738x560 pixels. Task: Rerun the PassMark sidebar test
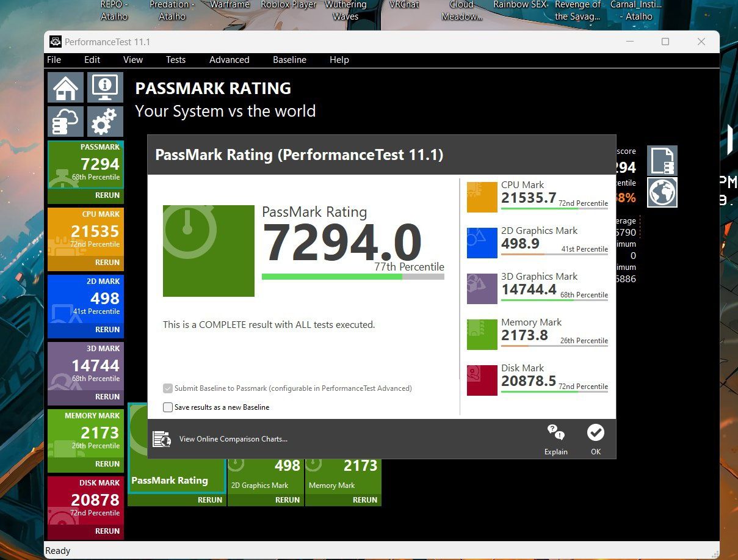[107, 195]
